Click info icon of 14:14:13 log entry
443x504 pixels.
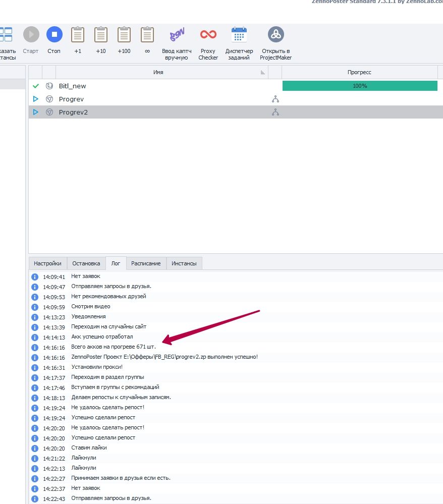pos(35,337)
